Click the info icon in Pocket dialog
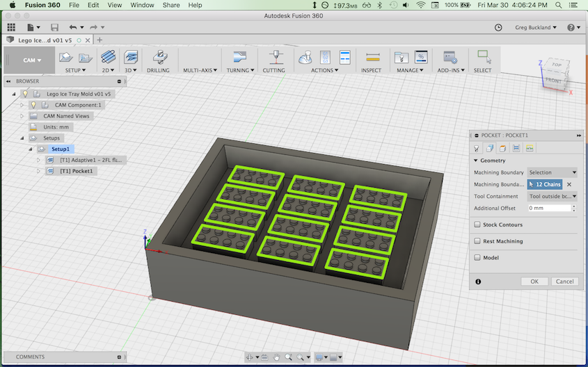This screenshot has height=367, width=588. coord(478,282)
